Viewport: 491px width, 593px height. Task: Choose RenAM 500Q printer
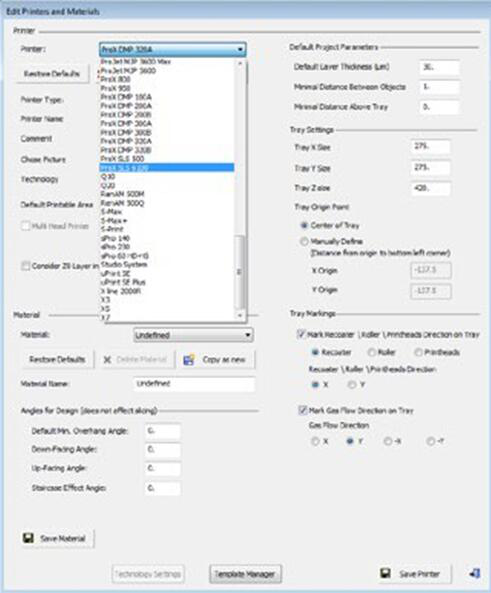coord(167,203)
